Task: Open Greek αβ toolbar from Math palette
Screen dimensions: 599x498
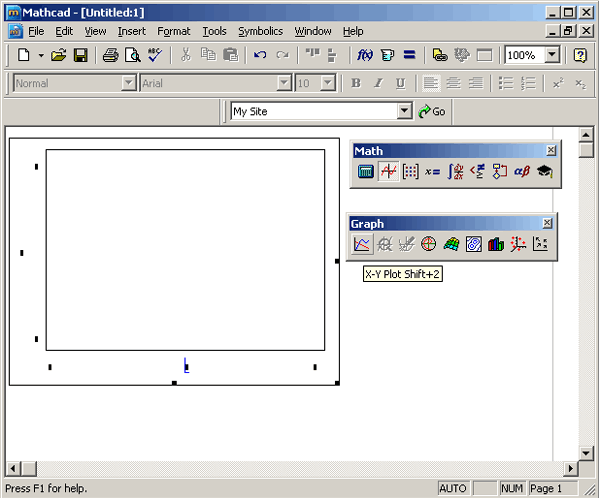Action: click(x=522, y=171)
